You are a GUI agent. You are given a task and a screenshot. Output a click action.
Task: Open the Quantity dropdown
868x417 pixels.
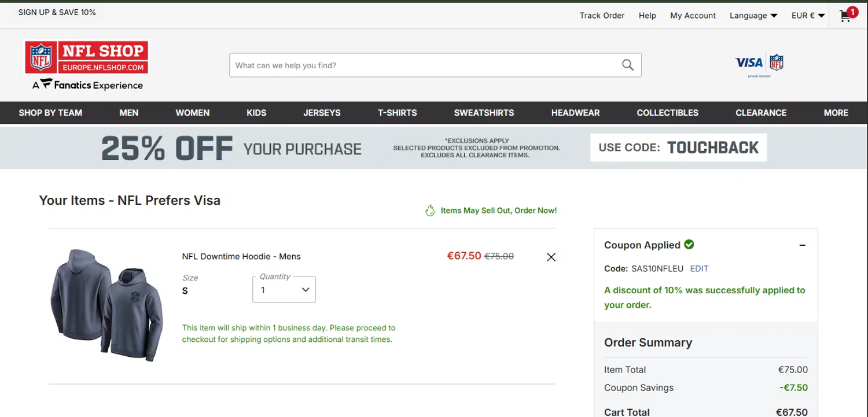(284, 290)
